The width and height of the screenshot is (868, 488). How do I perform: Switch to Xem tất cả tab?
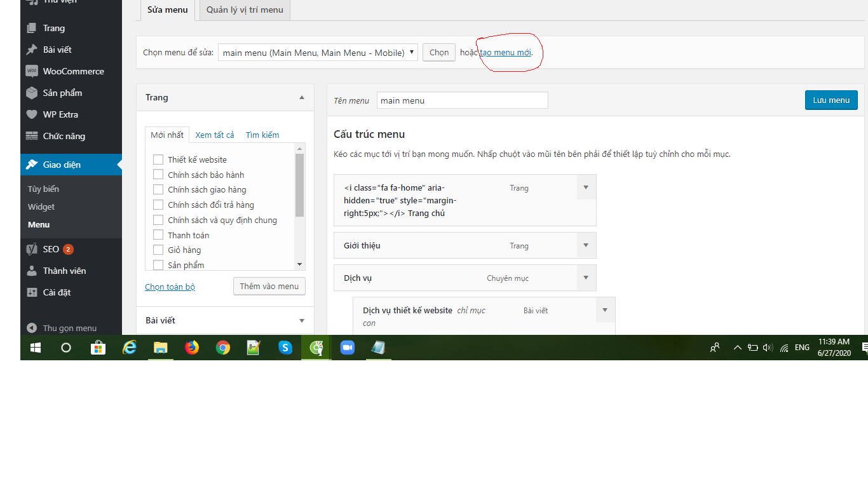click(x=215, y=135)
